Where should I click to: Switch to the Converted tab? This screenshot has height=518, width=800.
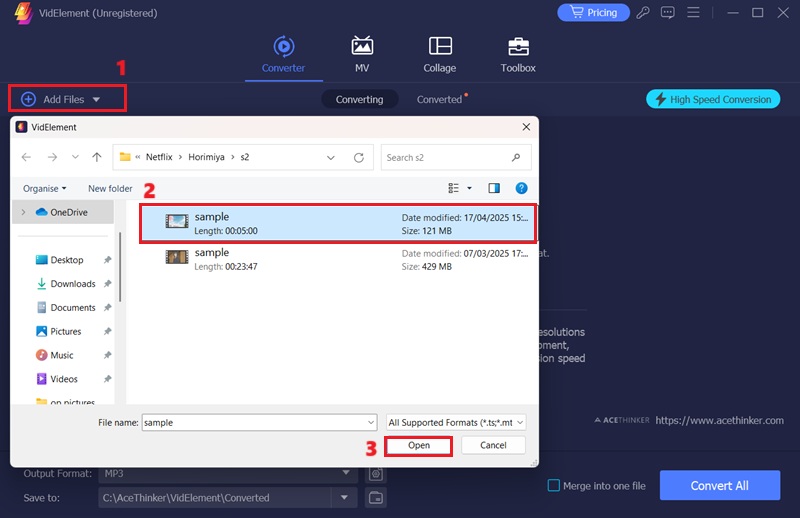[440, 100]
